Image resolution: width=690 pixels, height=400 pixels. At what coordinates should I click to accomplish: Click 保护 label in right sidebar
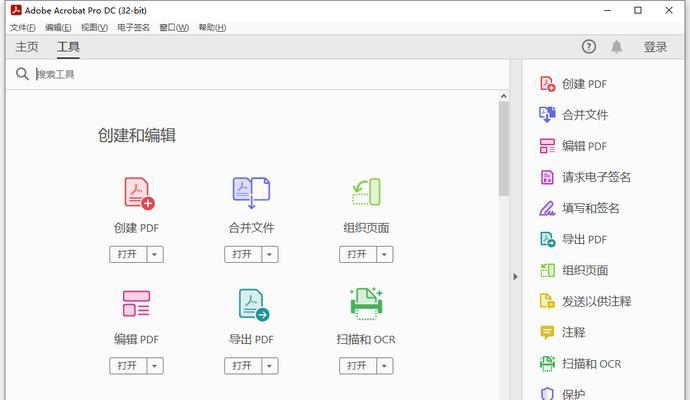(573, 394)
